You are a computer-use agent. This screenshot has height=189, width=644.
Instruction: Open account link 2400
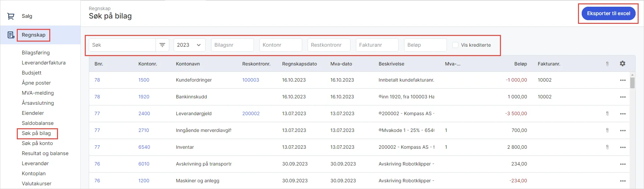tap(144, 113)
